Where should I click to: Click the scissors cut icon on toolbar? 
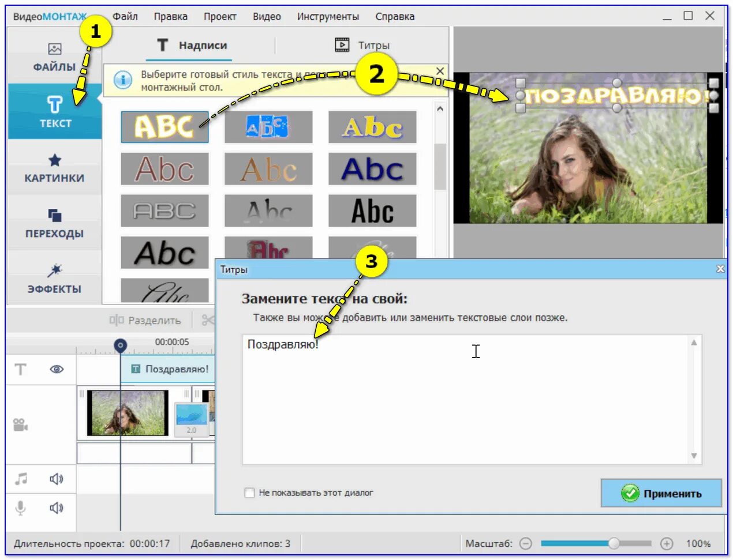pos(208,320)
